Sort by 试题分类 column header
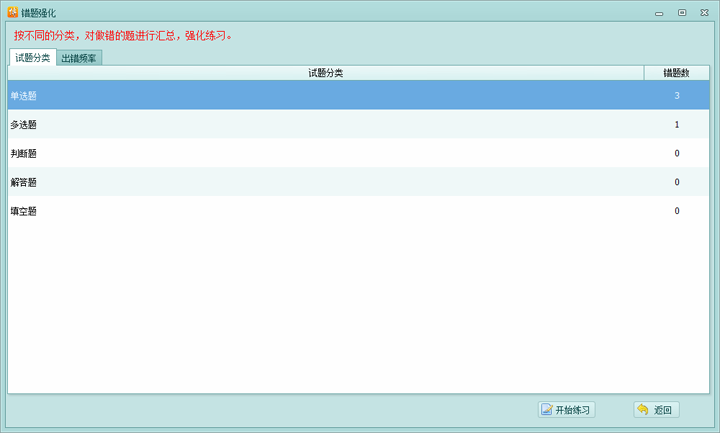The image size is (720, 433). (x=326, y=73)
